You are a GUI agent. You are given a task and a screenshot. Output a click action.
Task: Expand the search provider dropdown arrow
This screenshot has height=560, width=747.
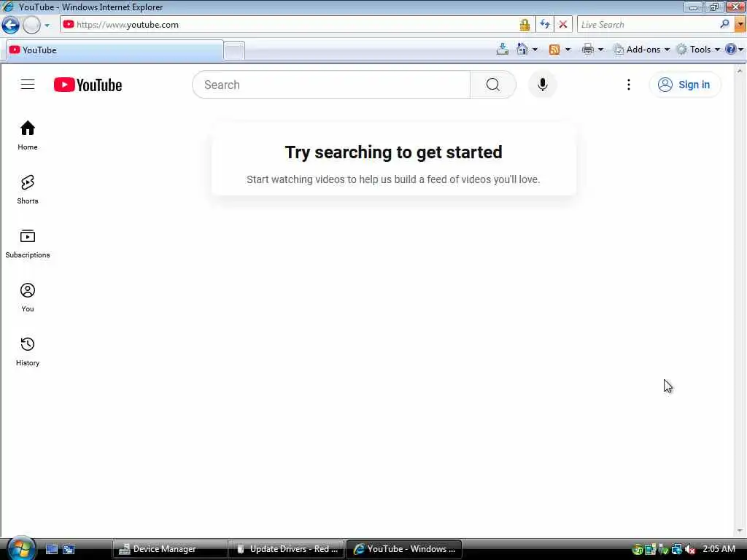pos(740,25)
